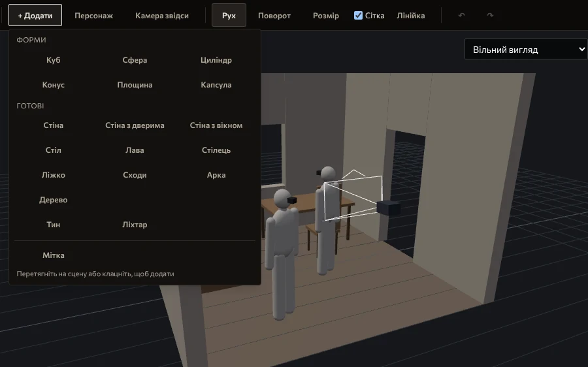Image resolution: width=588 pixels, height=367 pixels.
Task: Select the Поворот rotate mode
Action: [274, 16]
